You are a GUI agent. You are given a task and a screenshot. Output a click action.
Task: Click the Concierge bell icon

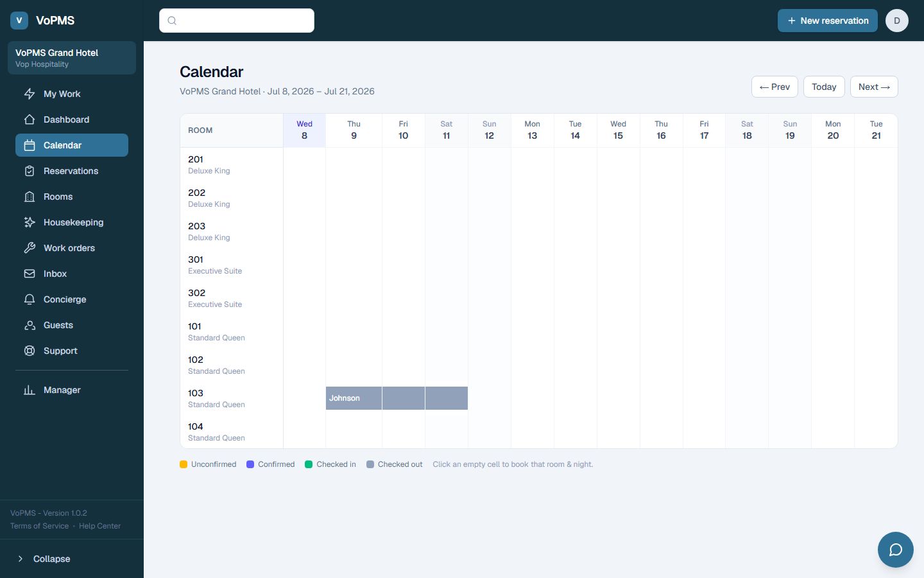[x=30, y=299]
